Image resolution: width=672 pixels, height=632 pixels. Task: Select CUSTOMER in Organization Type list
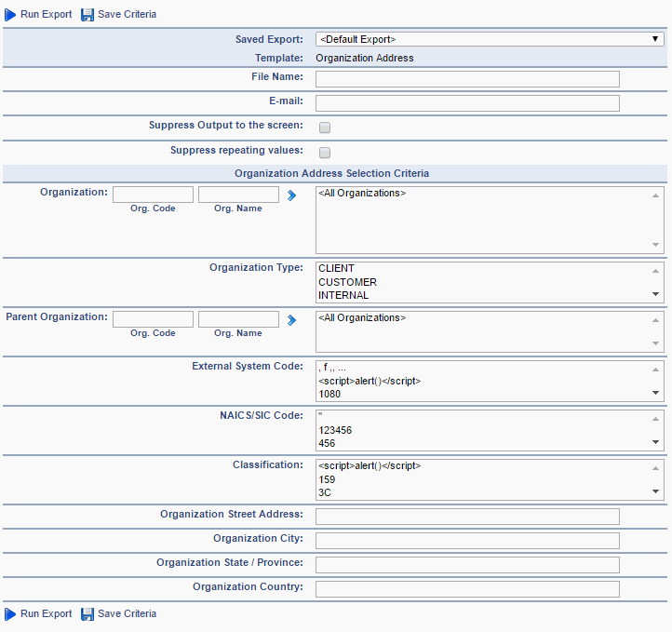[x=347, y=282]
